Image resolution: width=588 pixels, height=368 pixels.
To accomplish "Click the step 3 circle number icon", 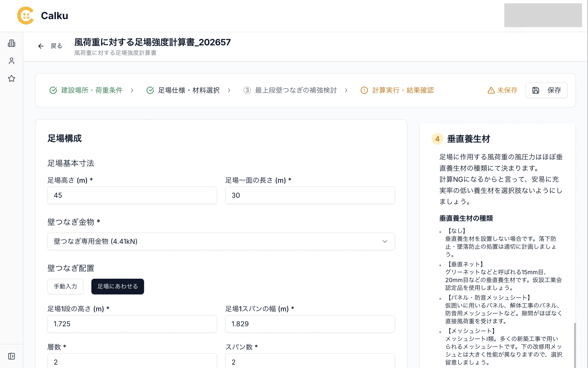I will pyautogui.click(x=247, y=90).
